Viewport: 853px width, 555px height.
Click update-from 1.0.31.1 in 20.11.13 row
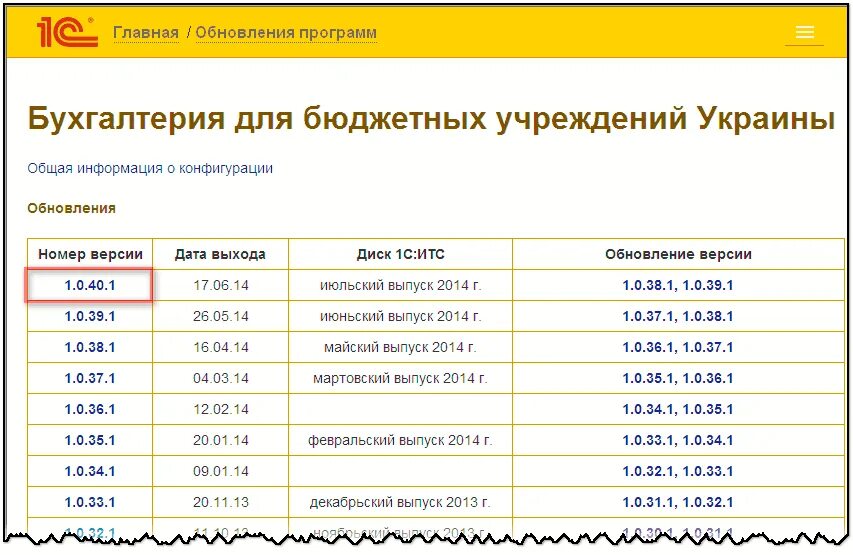pos(647,502)
